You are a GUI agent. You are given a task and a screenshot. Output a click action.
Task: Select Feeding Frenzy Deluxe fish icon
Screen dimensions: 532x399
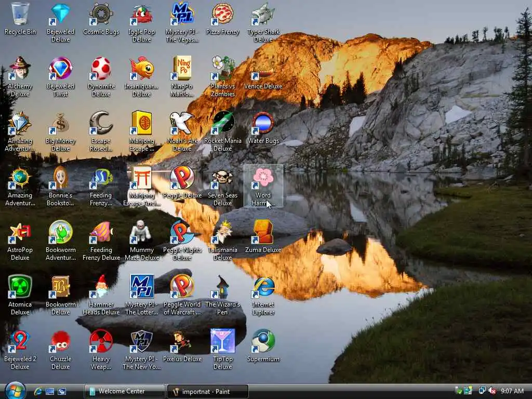click(101, 241)
